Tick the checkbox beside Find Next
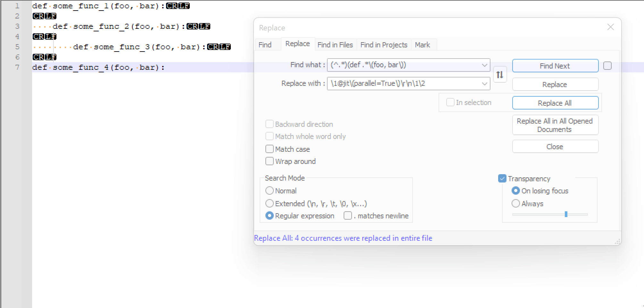 pyautogui.click(x=607, y=66)
